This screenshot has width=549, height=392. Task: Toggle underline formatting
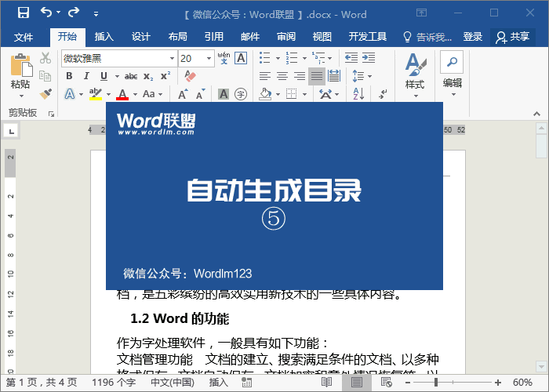point(104,76)
